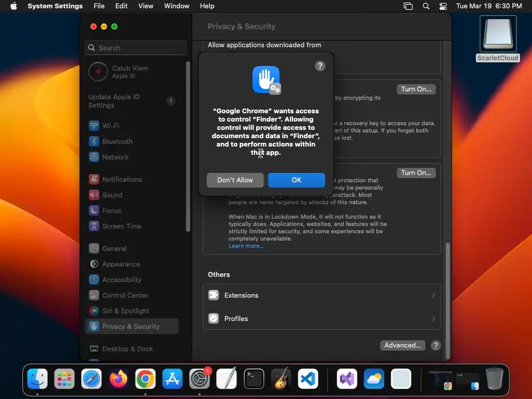Open TextEdit from the Dock
The width and height of the screenshot is (532, 399).
click(227, 378)
